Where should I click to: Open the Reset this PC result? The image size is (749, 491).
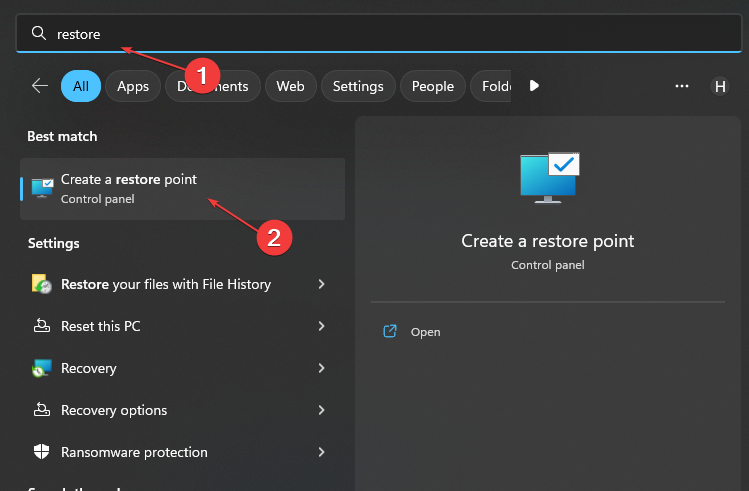(182, 326)
